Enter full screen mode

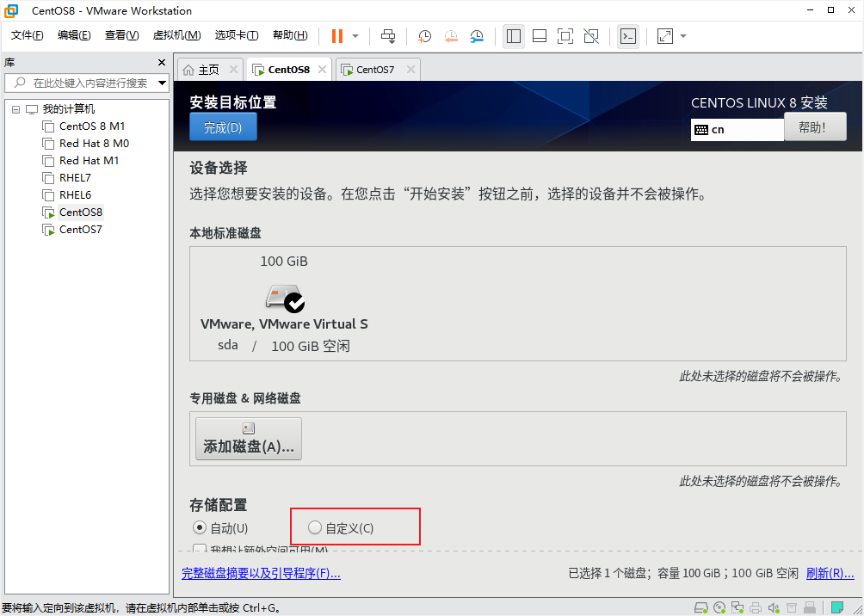point(565,36)
